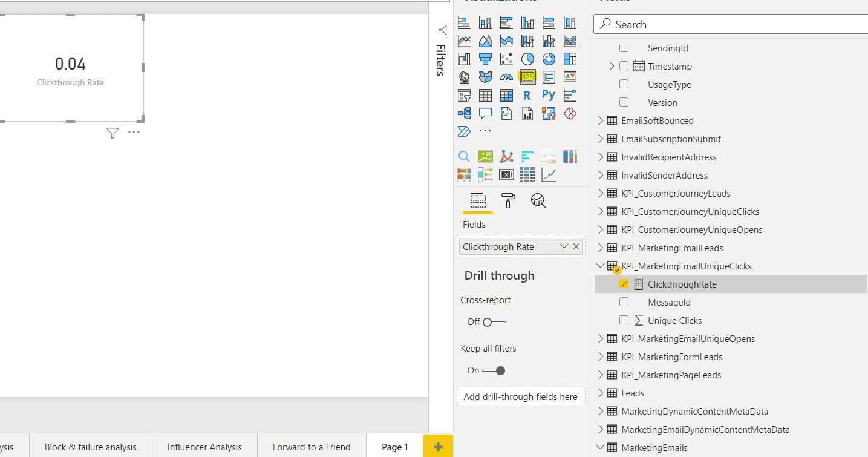Select the Pie chart visualization
868x457 pixels.
(527, 59)
